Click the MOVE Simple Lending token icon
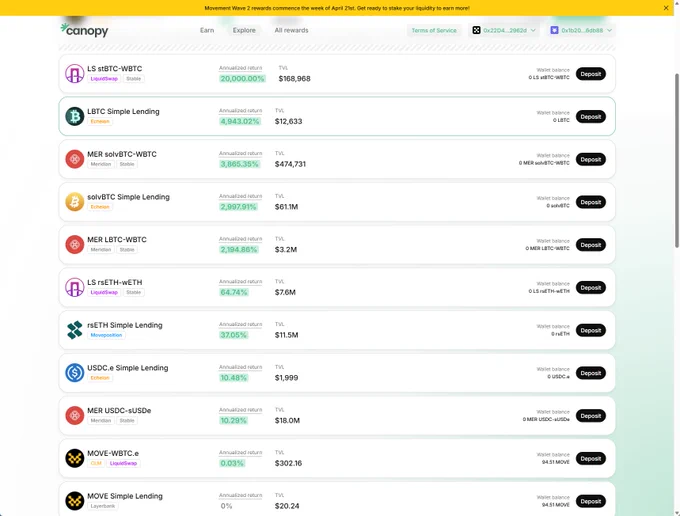The width and height of the screenshot is (680, 516). coord(75,501)
